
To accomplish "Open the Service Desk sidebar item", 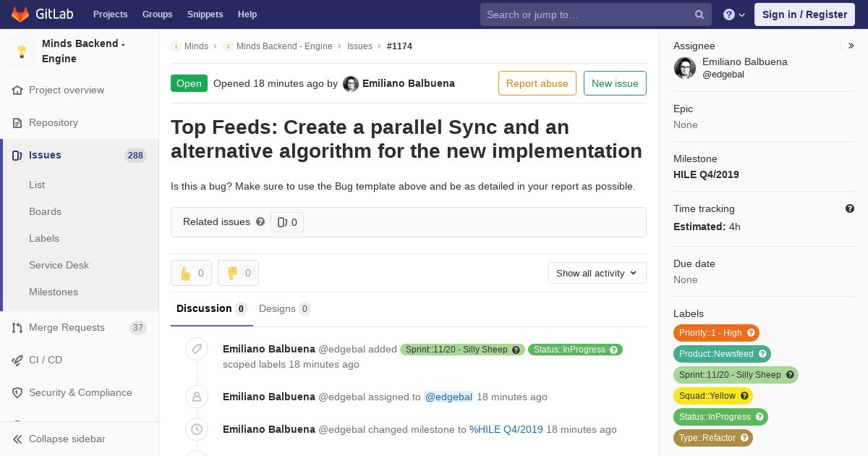I will pos(59,266).
